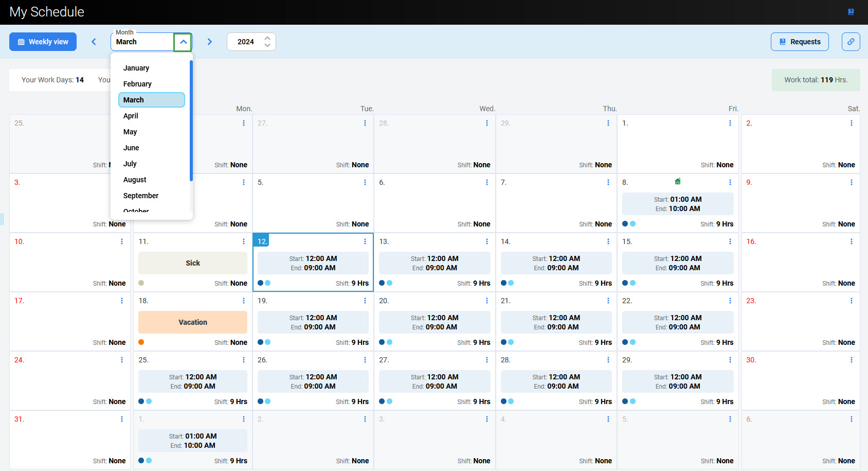Viewport: 868px width, 471px height.
Task: Open the three-dot menu for March 12
Action: coord(365,241)
